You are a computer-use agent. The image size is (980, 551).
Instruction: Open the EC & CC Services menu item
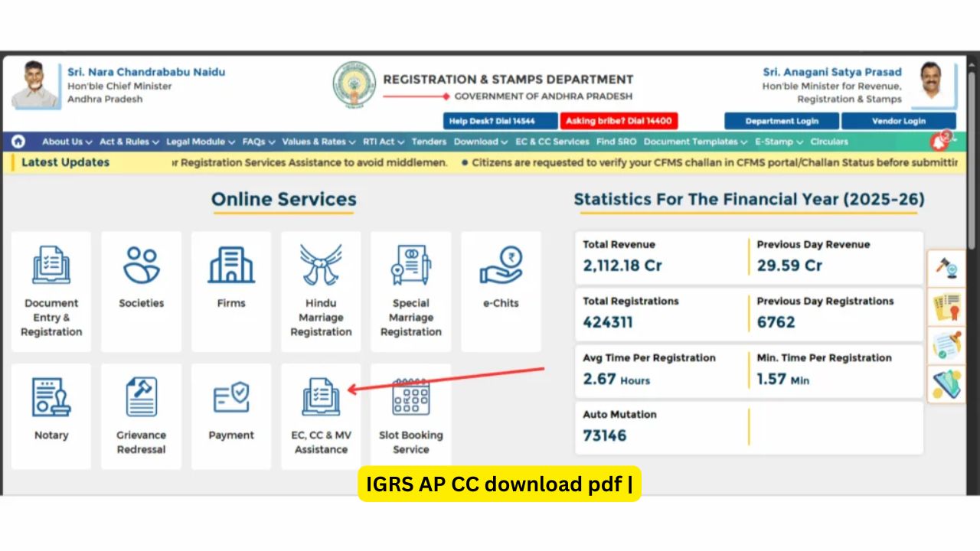click(552, 142)
